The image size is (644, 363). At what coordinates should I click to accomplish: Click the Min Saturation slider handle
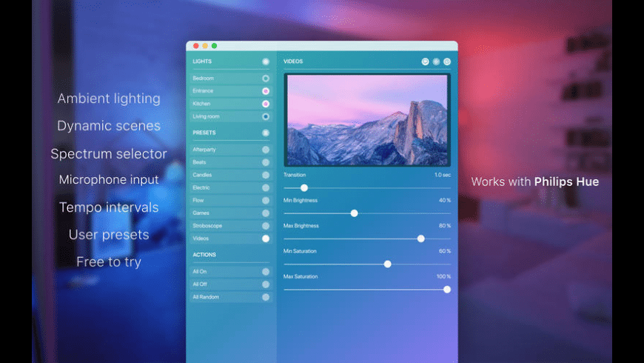click(x=387, y=264)
